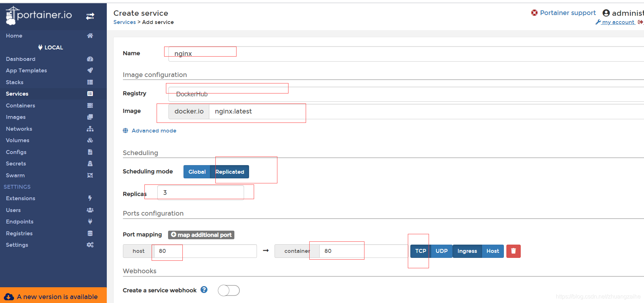
Task: Focus the service Name input field
Action: (x=406, y=54)
